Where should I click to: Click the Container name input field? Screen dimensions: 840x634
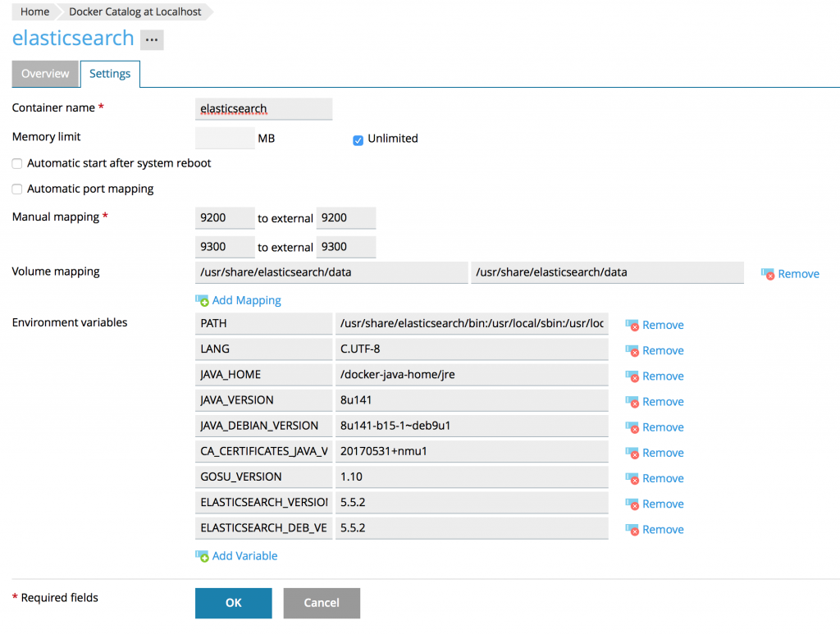[263, 109]
